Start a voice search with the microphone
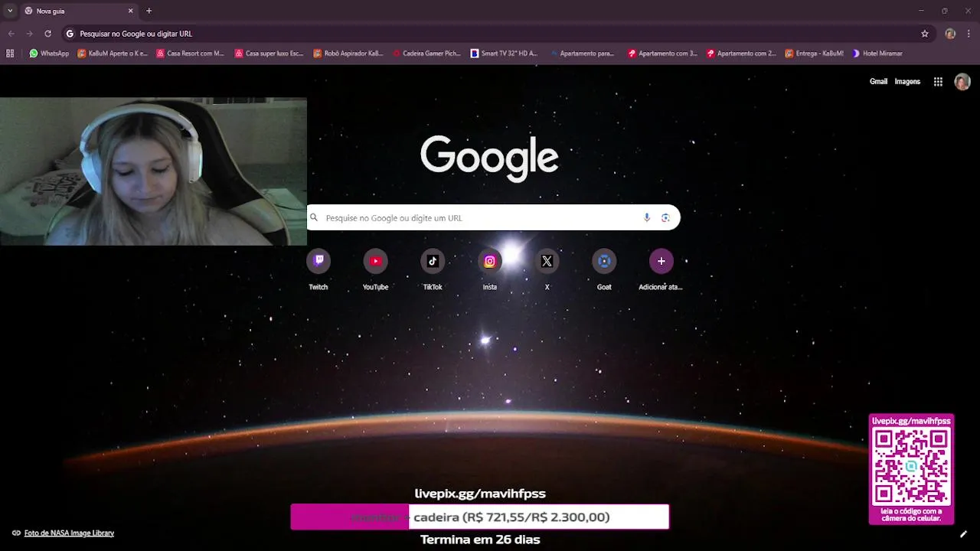980x551 pixels. pyautogui.click(x=647, y=217)
